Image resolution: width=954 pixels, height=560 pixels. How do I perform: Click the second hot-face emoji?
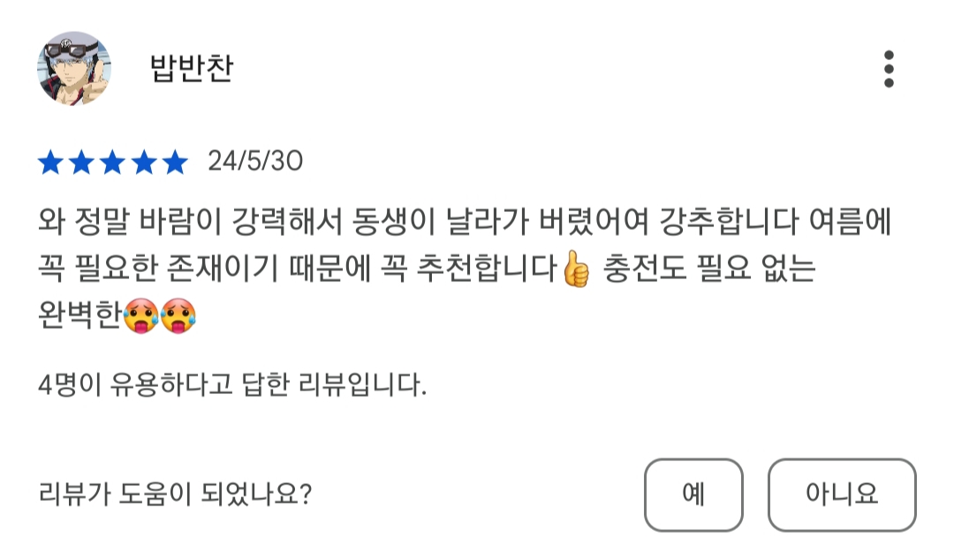coord(178,316)
